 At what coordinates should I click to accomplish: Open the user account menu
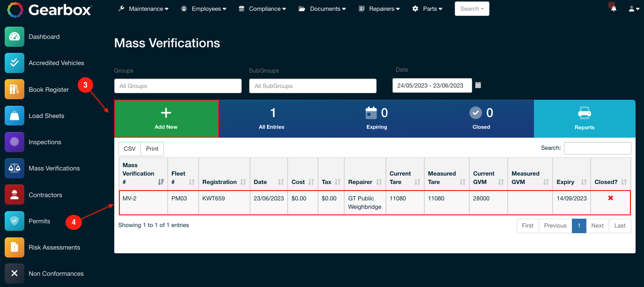coord(633,8)
